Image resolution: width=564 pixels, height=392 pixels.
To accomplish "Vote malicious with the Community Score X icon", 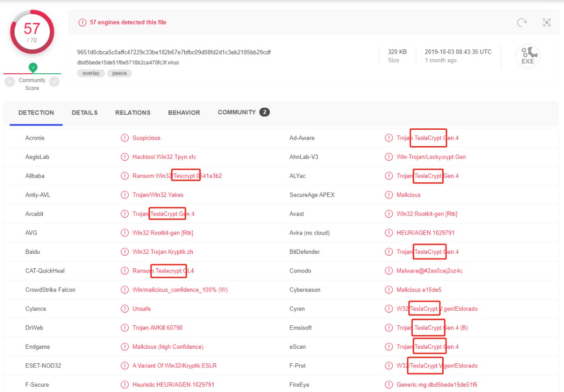I will (x=10, y=82).
